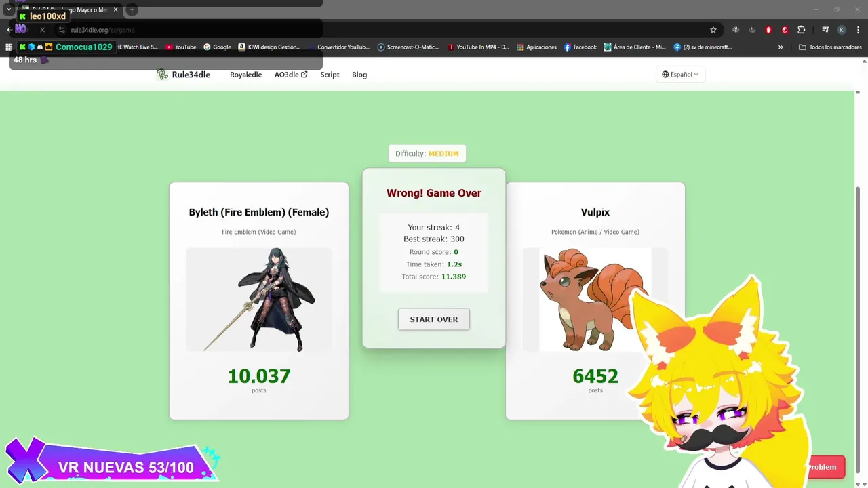The height and width of the screenshot is (488, 868).
Task: Click the first gray extension icon
Action: coord(736,30)
